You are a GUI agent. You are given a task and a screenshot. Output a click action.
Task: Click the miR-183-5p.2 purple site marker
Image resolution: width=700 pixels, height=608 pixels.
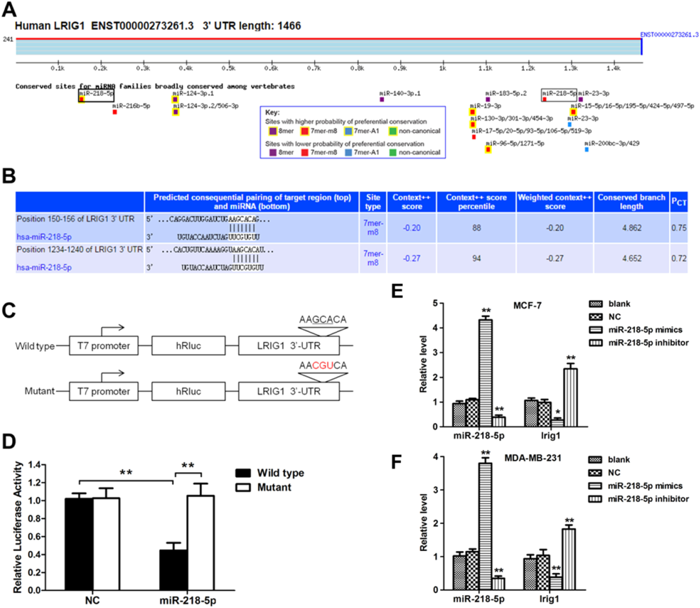pos(488,99)
